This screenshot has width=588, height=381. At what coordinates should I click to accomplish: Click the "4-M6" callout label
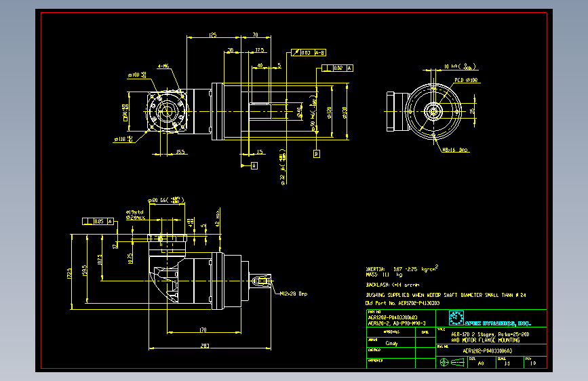pos(163,66)
